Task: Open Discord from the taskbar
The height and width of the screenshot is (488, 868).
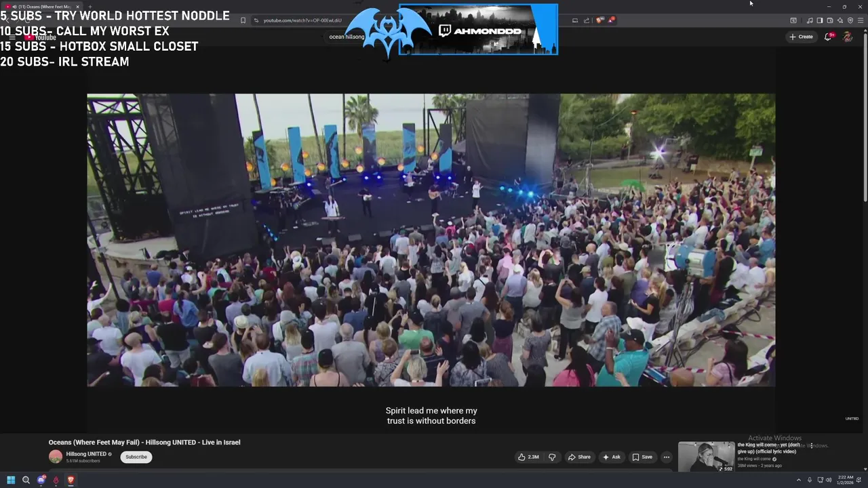Action: tap(41, 480)
